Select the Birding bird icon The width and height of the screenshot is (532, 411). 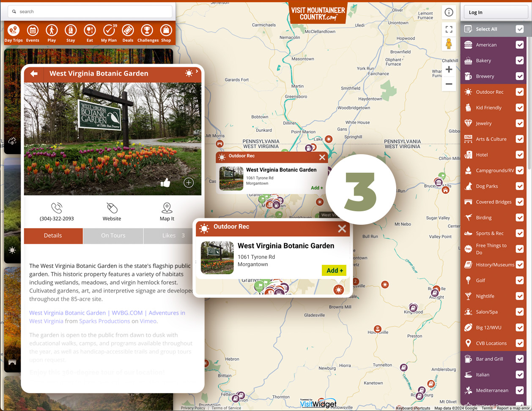coord(468,218)
